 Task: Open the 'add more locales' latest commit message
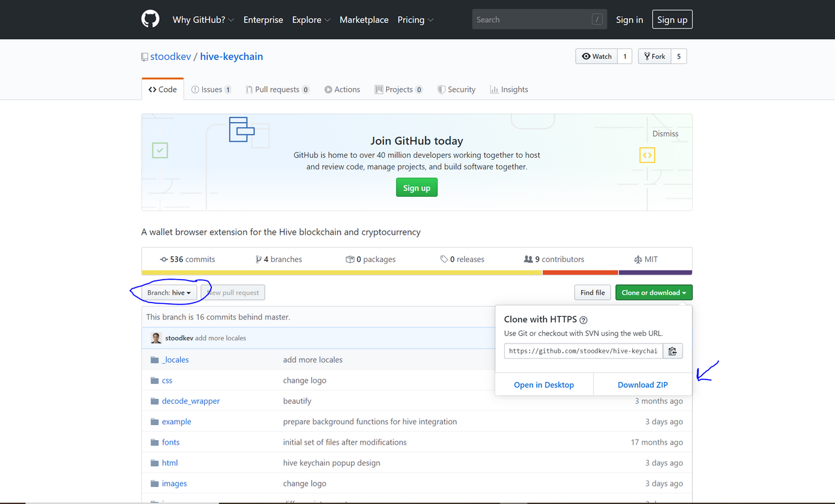click(x=220, y=338)
